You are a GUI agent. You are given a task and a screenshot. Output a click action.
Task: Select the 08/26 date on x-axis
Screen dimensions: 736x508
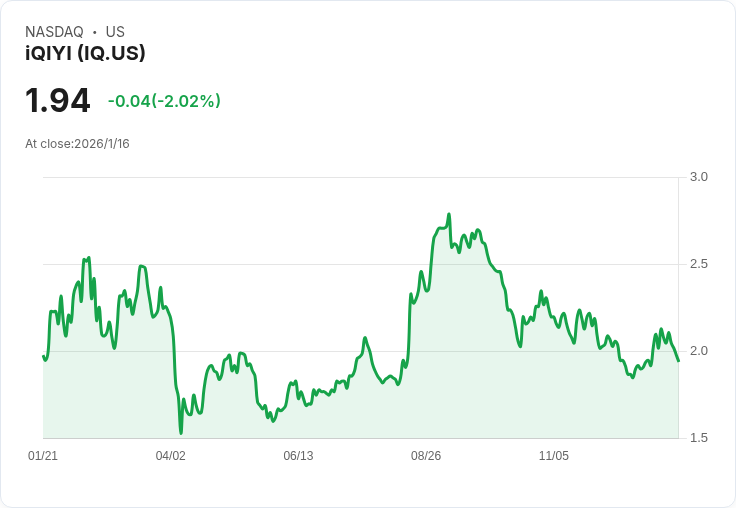[x=426, y=456]
